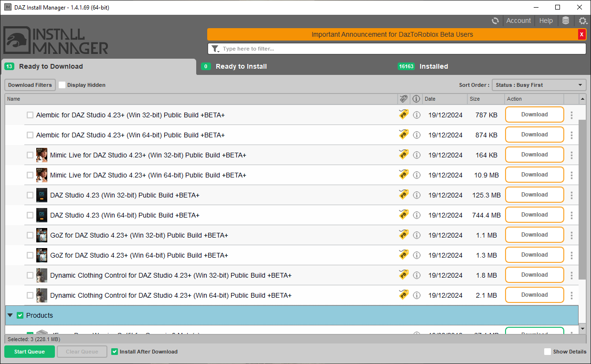Download GoZ Win 32-bit build
The width and height of the screenshot is (591, 364).
pos(535,235)
